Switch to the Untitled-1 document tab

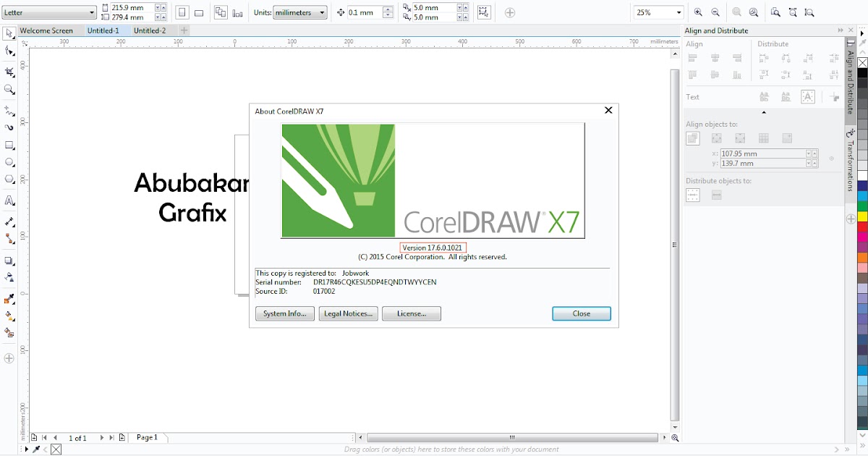click(x=103, y=30)
